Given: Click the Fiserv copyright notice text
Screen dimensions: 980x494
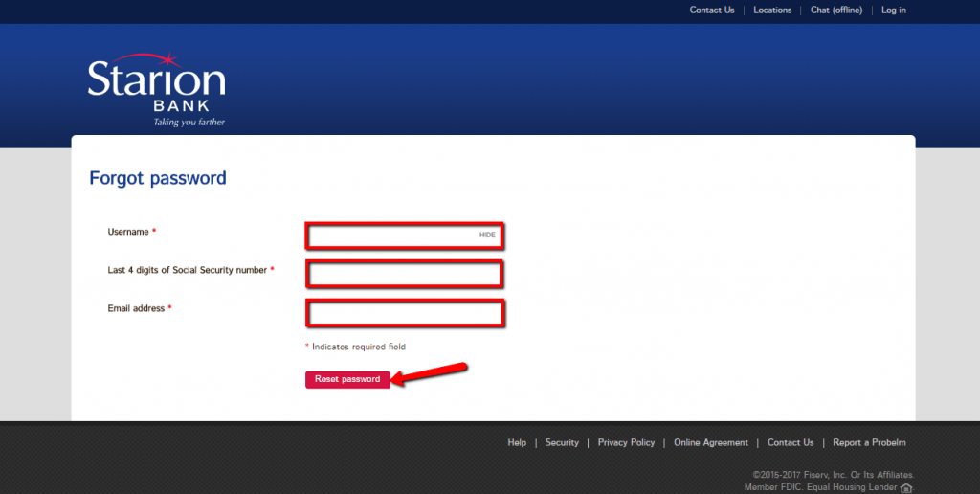Looking at the screenshot, I should pos(834,475).
